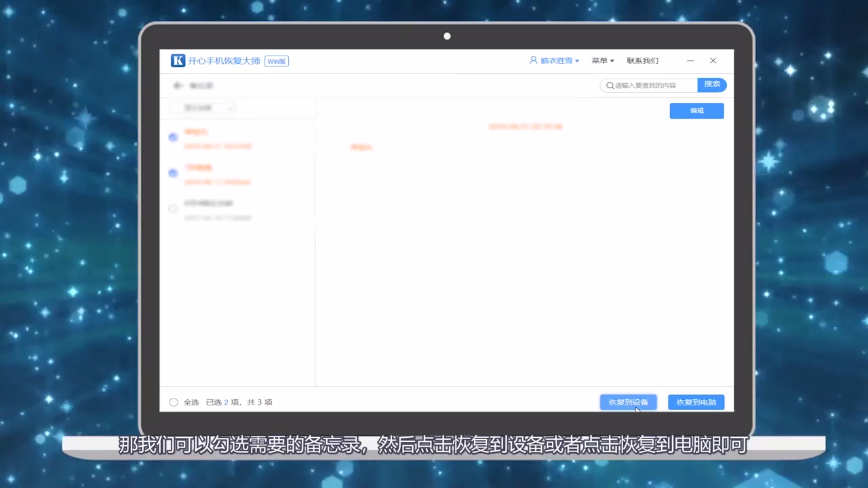Uncheck the second selected backup item
This screenshot has height=488, width=868.
173,174
